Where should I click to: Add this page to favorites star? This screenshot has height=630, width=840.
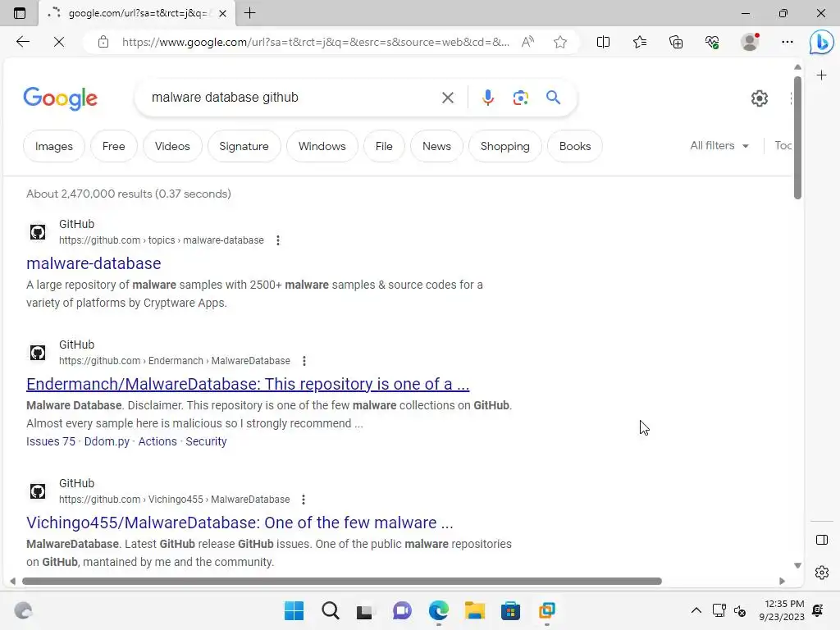point(559,42)
